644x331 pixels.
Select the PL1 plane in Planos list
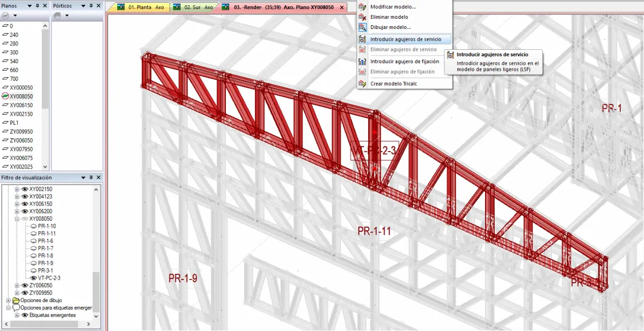(x=14, y=123)
